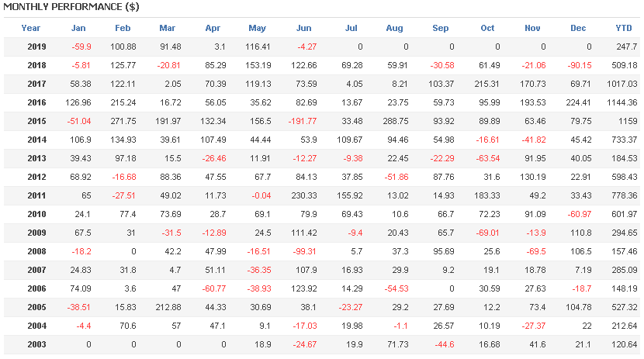Image resolution: width=644 pixels, height=359 pixels.
Task: Select the 2003 year row label
Action: pos(36,344)
